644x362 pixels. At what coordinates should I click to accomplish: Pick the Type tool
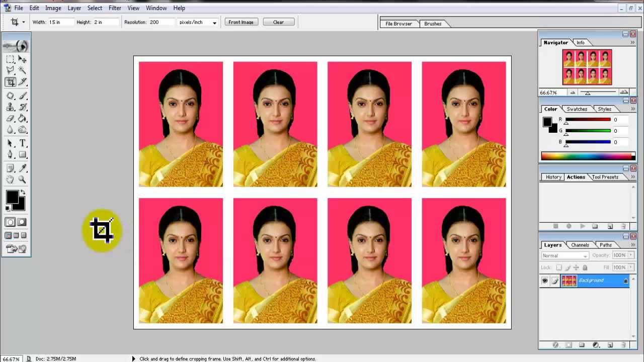(23, 143)
